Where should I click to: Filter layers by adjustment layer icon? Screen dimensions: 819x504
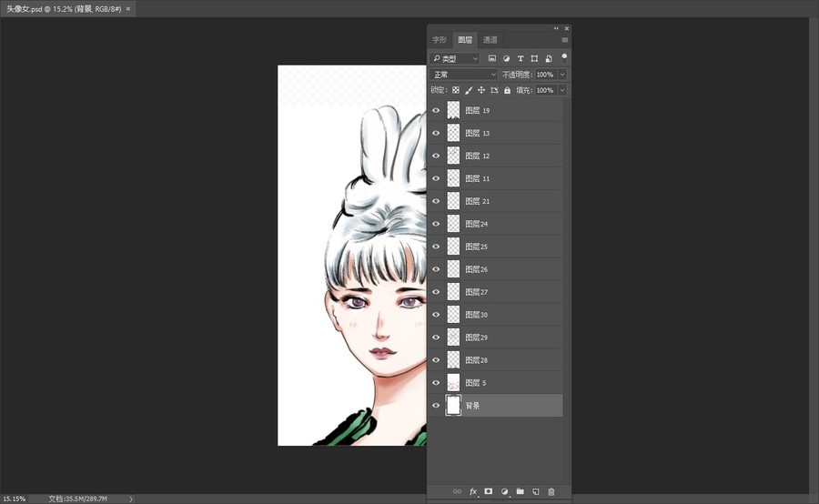pos(506,58)
